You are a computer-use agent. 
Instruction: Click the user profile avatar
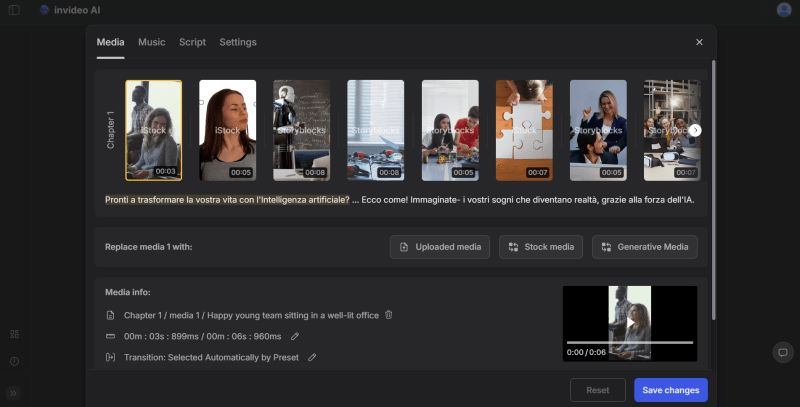click(x=784, y=10)
